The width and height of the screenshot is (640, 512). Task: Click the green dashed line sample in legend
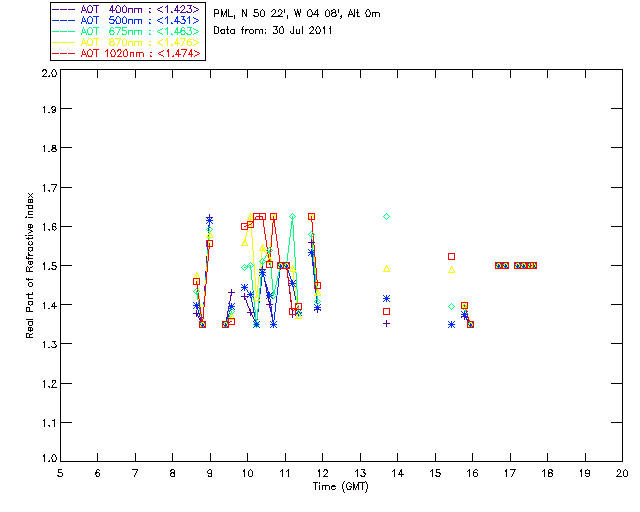click(64, 31)
